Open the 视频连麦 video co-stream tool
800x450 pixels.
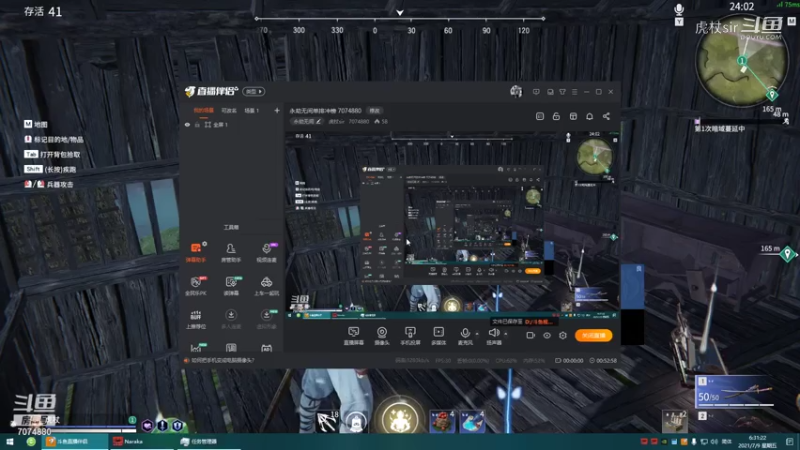[x=266, y=253]
